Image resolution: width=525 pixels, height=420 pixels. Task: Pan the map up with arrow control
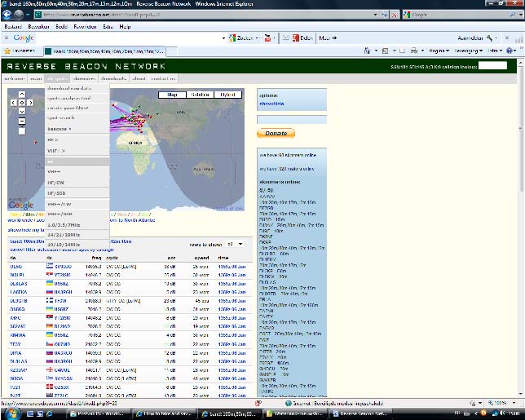click(22, 95)
